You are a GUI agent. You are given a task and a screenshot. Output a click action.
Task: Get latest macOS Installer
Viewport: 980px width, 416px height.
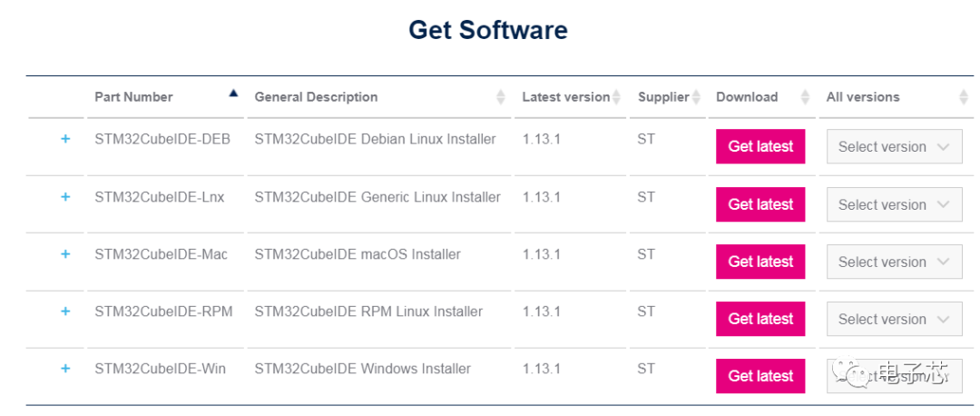pyautogui.click(x=760, y=262)
